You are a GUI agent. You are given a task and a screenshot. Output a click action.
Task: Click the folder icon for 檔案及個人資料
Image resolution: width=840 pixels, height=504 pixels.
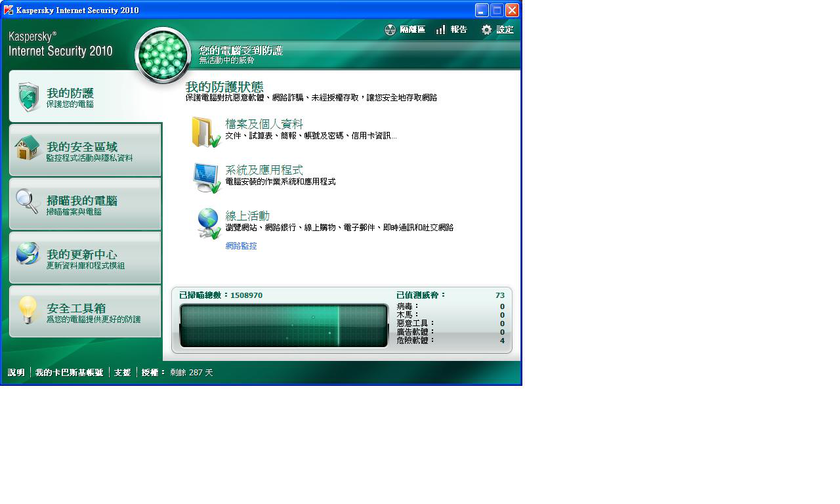205,132
